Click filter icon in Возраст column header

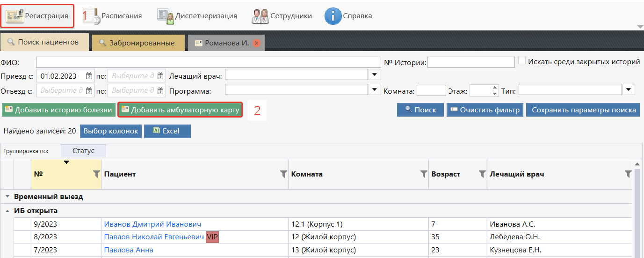point(482,174)
